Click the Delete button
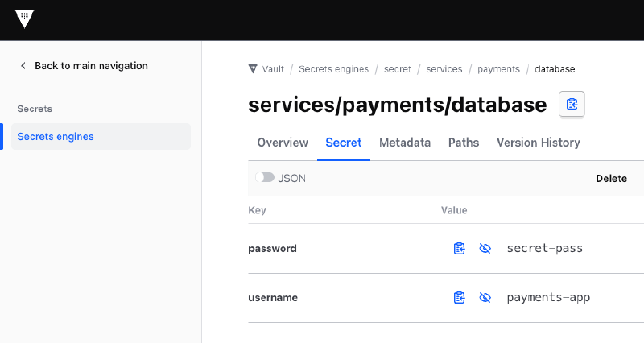 click(x=611, y=179)
